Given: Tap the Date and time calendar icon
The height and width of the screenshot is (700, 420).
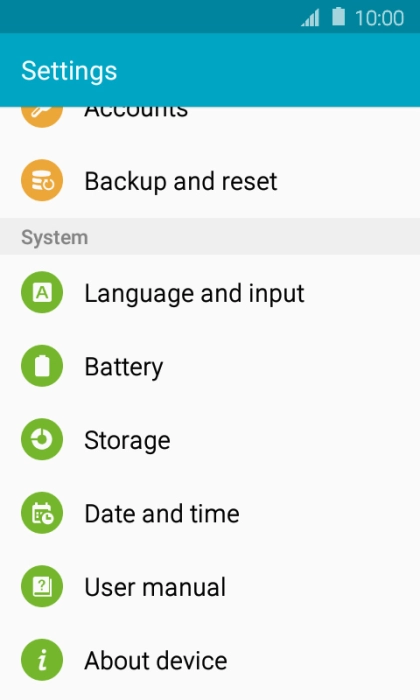Looking at the screenshot, I should pyautogui.click(x=42, y=513).
